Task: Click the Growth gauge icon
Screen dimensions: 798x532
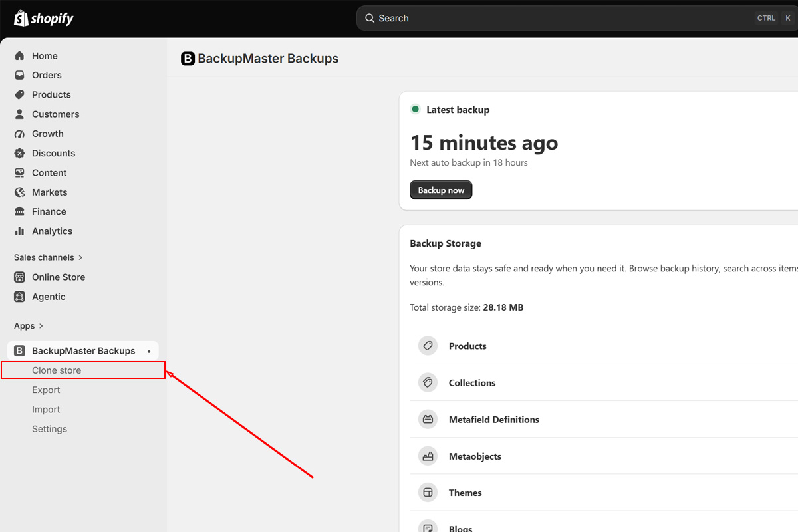Action: [x=19, y=134]
